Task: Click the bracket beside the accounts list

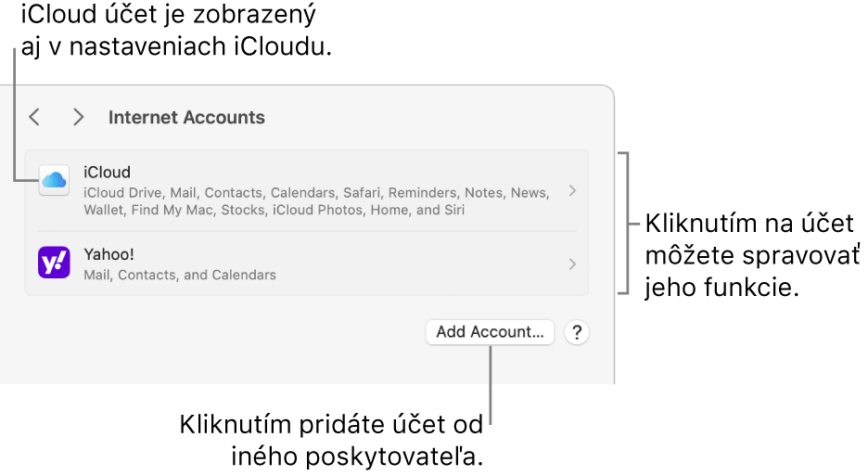Action: [x=632, y=223]
